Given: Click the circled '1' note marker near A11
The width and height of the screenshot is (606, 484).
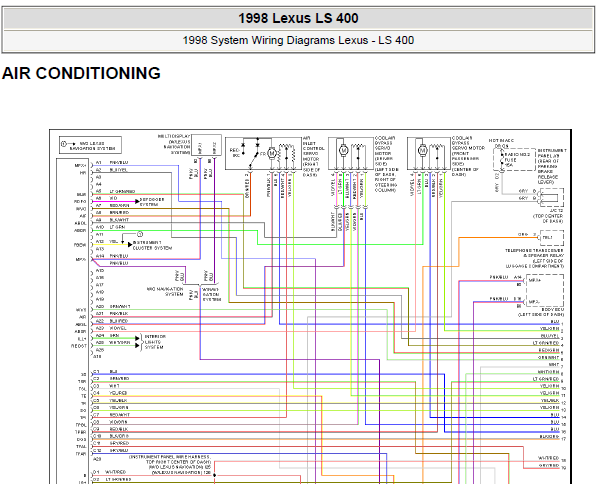Looking at the screenshot, I should coord(140,234).
